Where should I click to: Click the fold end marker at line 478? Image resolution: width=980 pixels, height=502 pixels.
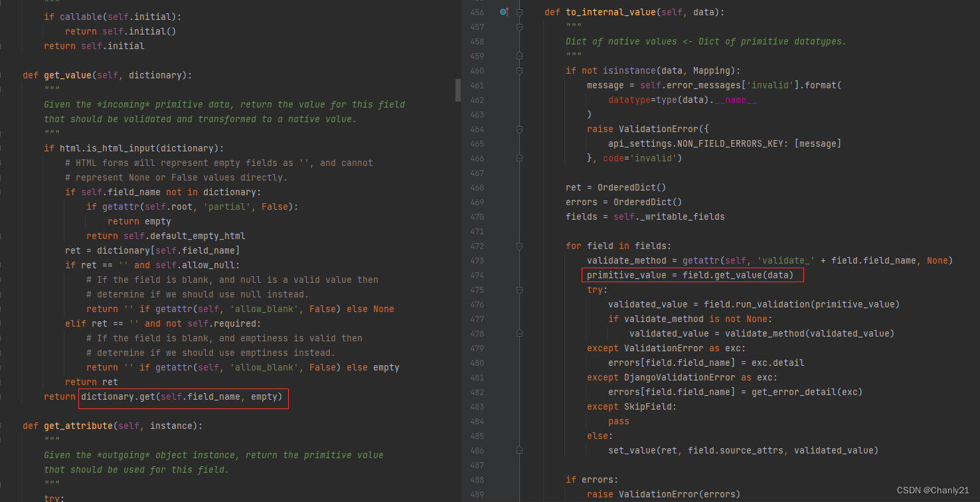point(520,333)
